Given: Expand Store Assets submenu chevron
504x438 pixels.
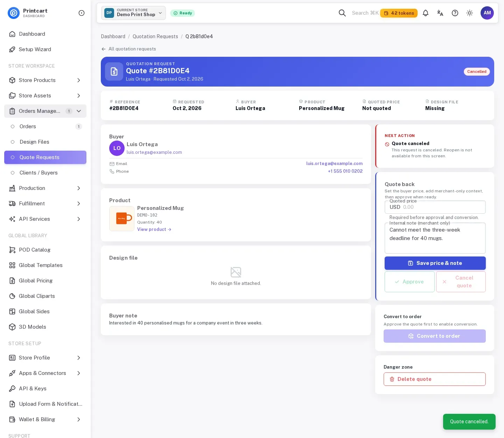Looking at the screenshot, I should (x=79, y=96).
